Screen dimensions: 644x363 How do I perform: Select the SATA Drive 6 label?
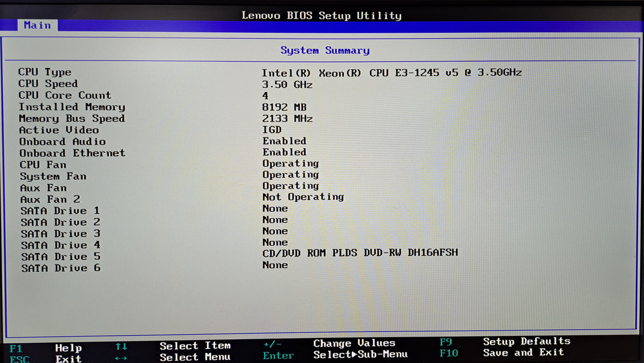tap(61, 268)
